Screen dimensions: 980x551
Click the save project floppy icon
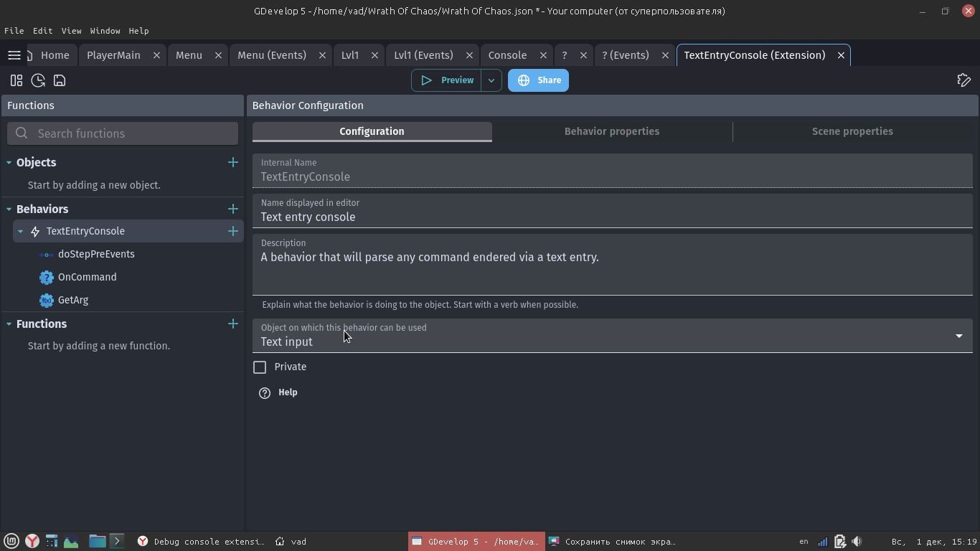[x=60, y=80]
